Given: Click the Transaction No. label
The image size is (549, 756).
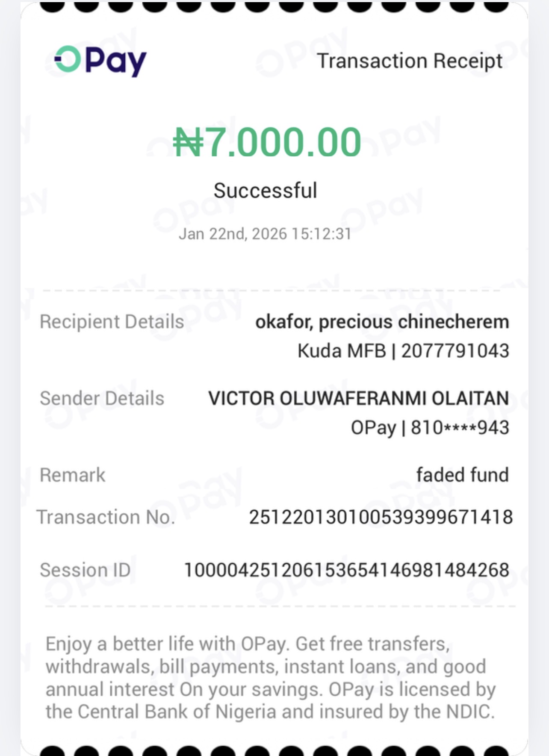Looking at the screenshot, I should point(106,517).
